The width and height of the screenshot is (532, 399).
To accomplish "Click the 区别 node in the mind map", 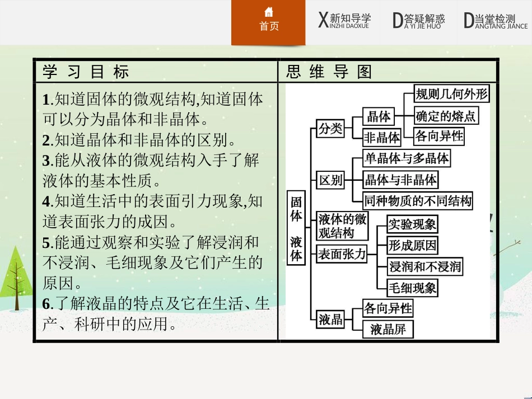I will click(x=330, y=180).
